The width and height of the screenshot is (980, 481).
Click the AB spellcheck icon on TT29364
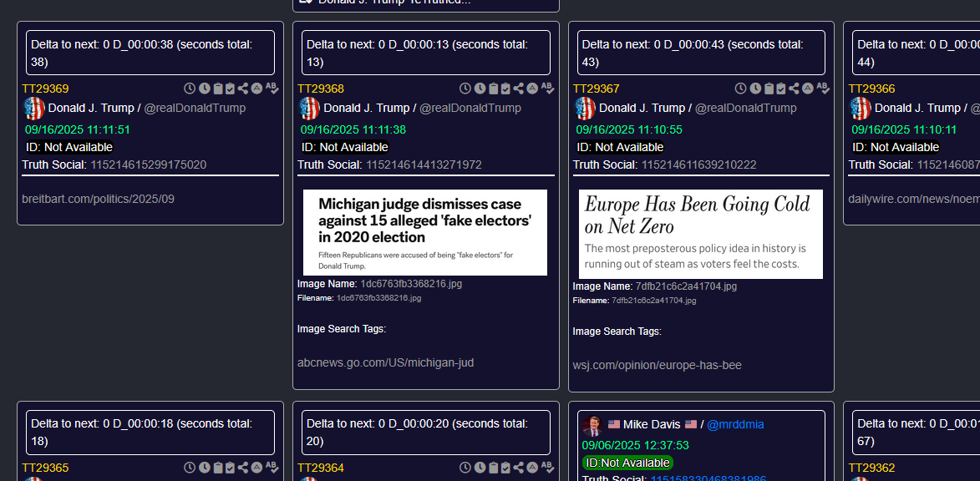pos(547,468)
